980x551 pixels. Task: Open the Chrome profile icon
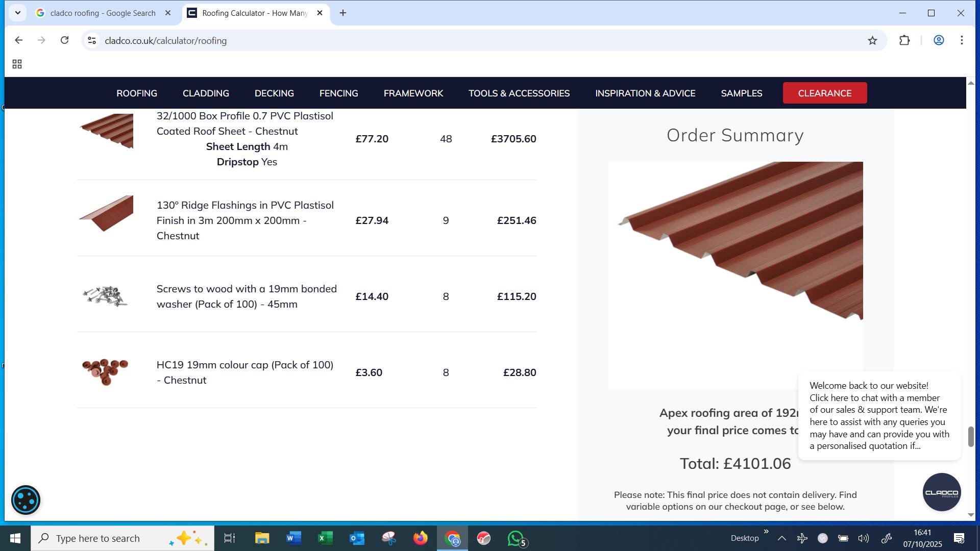pos(939,40)
